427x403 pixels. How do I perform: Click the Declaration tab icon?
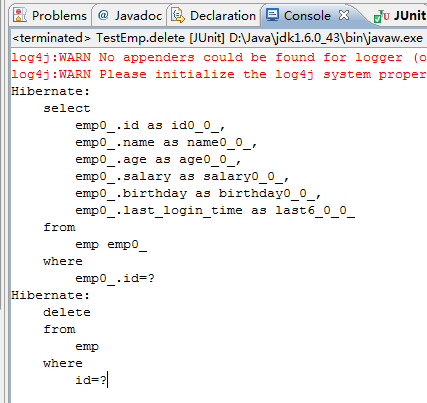click(178, 15)
